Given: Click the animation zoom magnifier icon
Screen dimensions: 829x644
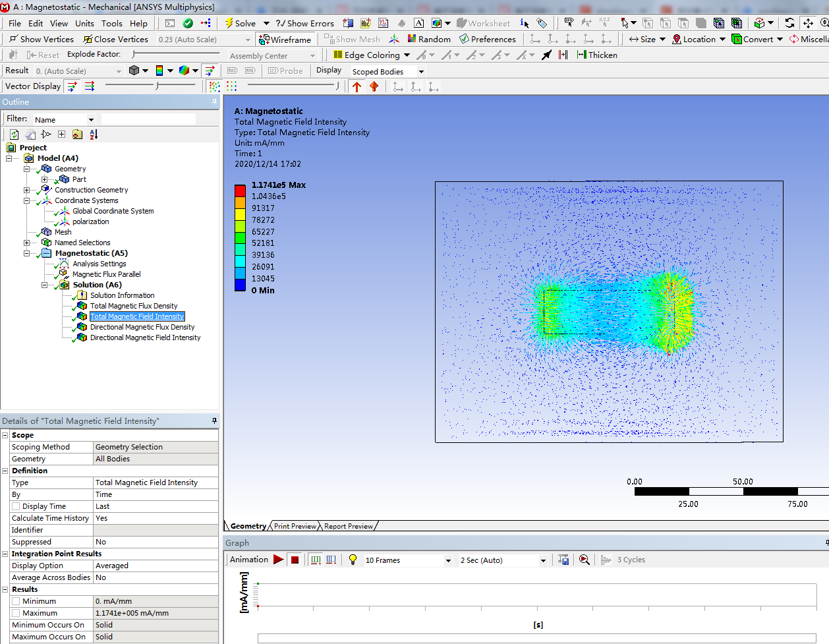Looking at the screenshot, I should pyautogui.click(x=585, y=560).
